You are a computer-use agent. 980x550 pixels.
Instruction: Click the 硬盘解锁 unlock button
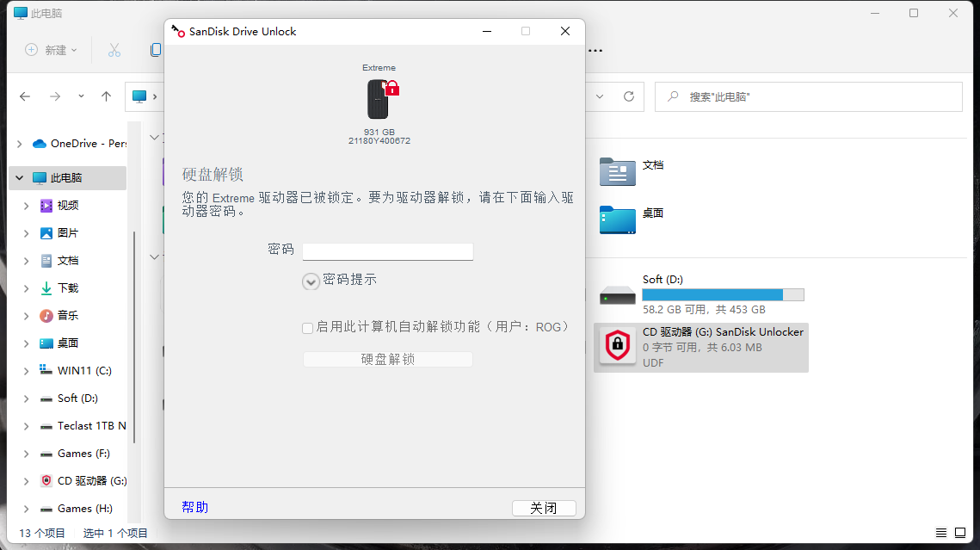pos(387,360)
